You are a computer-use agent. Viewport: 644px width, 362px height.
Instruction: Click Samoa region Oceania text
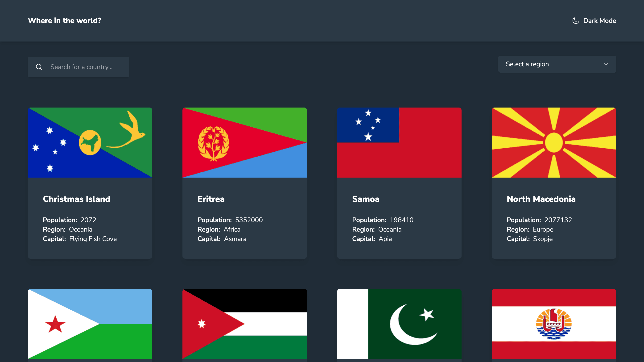[390, 229]
